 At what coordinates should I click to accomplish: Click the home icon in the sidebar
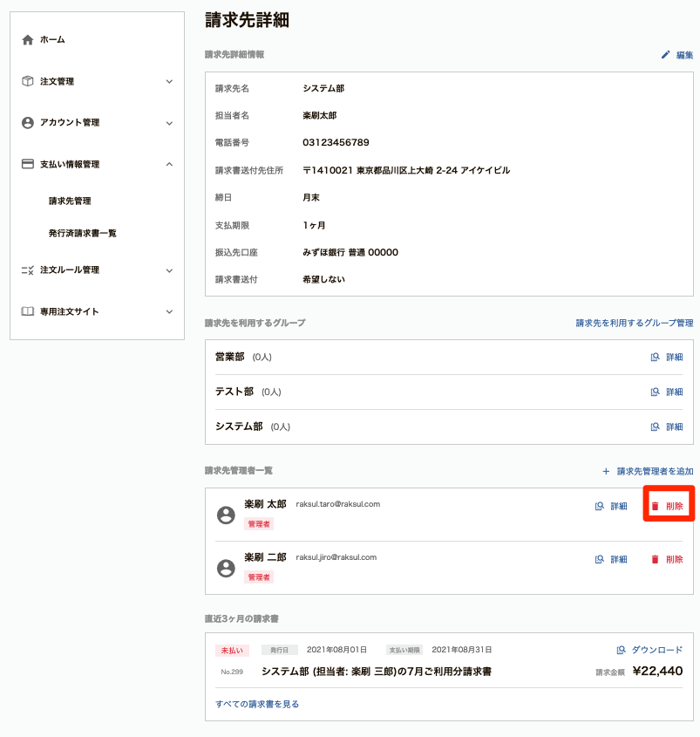(x=28, y=40)
